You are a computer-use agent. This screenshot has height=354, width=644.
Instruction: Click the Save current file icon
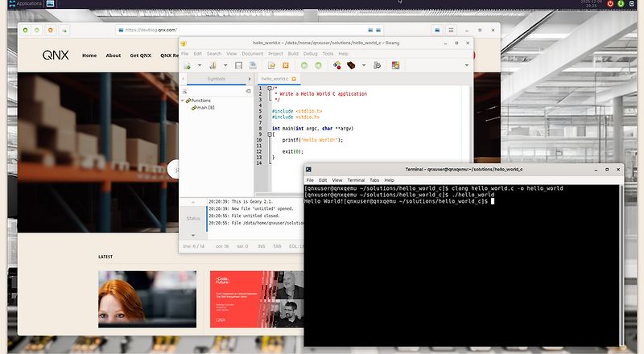239,65
